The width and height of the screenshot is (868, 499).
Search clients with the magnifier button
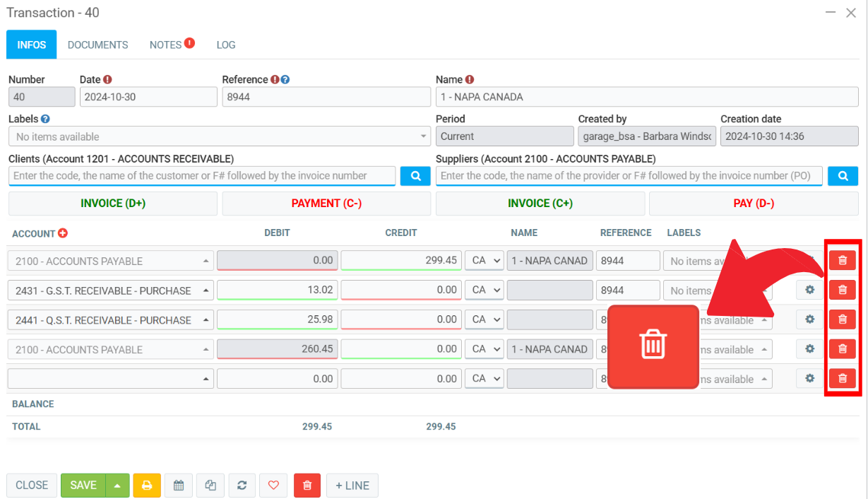click(415, 176)
